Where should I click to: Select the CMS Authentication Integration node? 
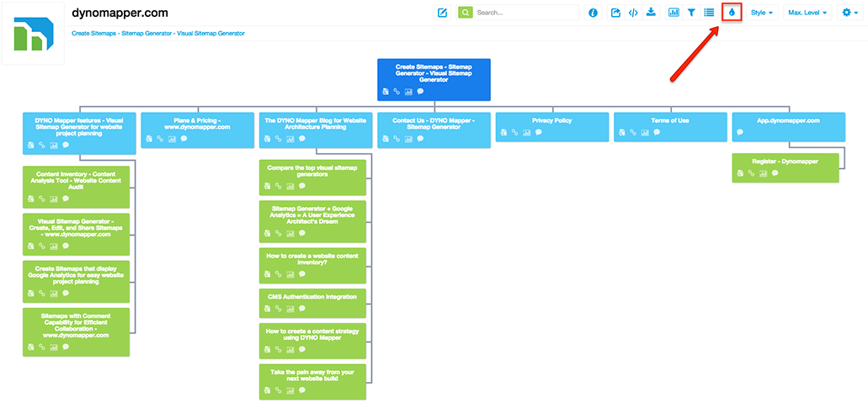[312, 303]
